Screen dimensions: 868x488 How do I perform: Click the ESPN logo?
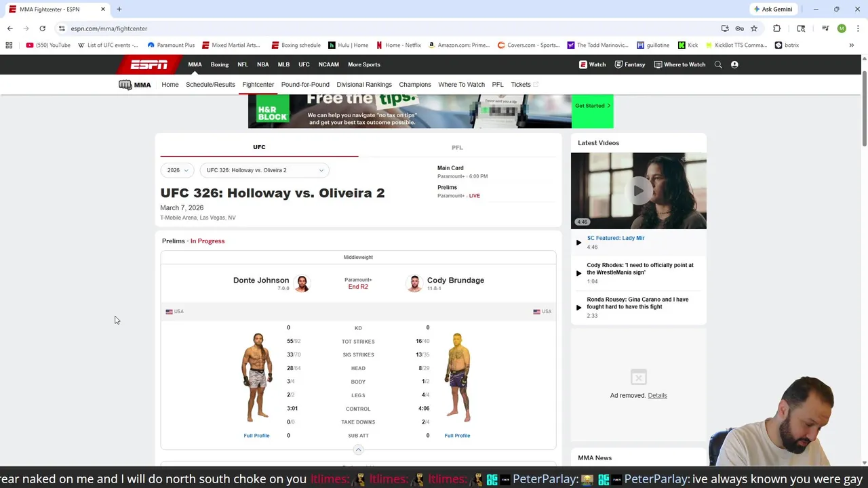click(149, 64)
